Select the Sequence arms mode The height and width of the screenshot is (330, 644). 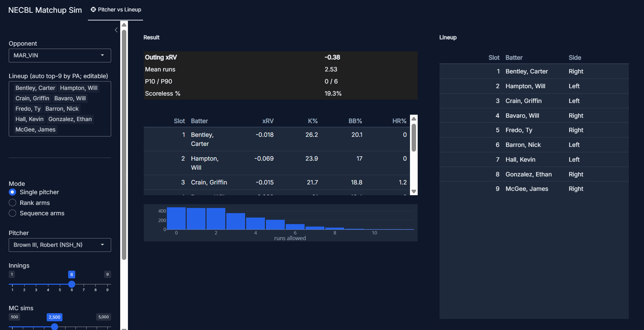12,213
